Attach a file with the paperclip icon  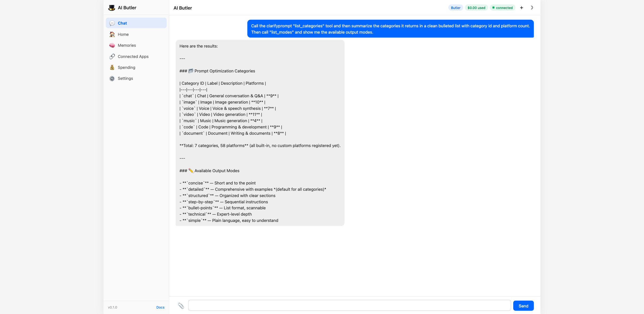coord(182,305)
